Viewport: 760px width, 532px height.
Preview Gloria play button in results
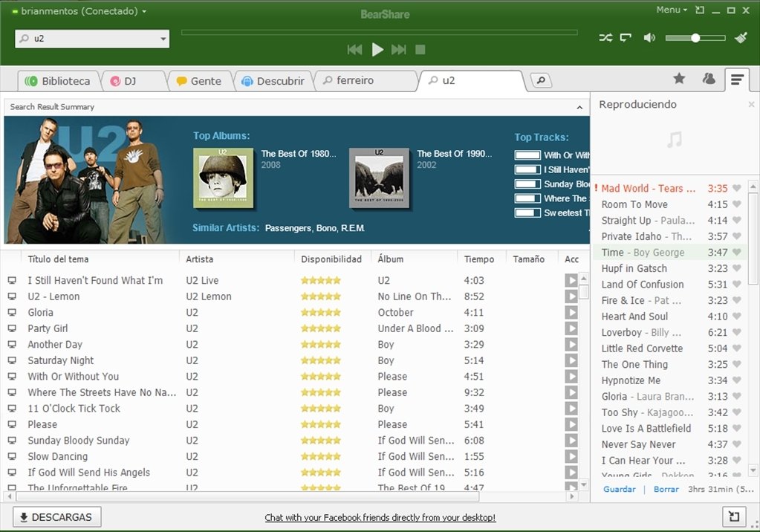click(571, 312)
